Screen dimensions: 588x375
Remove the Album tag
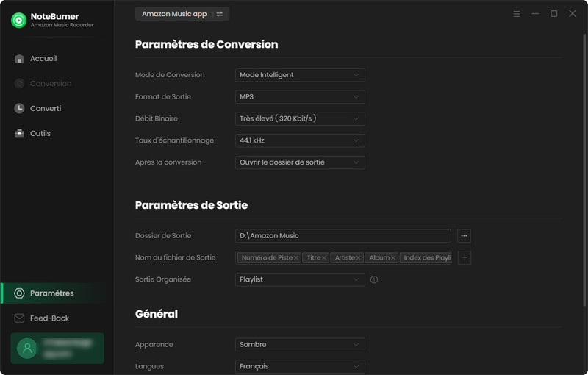tap(393, 258)
